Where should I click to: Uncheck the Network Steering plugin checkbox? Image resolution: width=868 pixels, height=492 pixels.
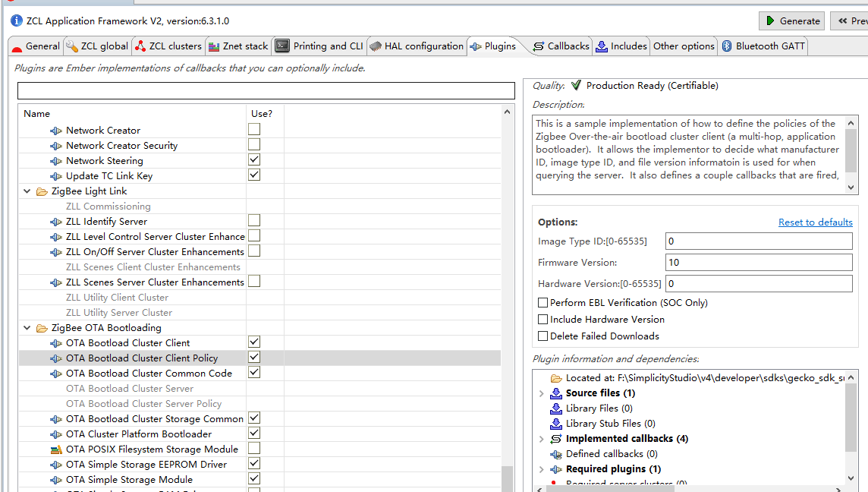254,160
